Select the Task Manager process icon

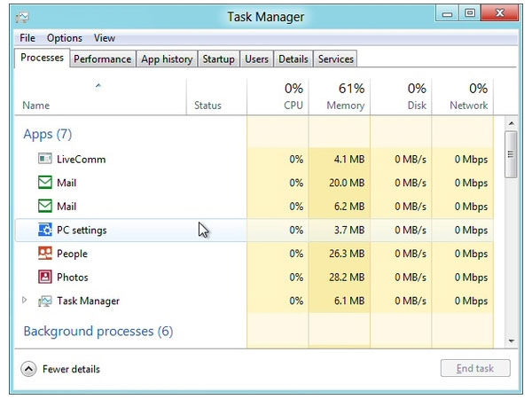point(45,301)
